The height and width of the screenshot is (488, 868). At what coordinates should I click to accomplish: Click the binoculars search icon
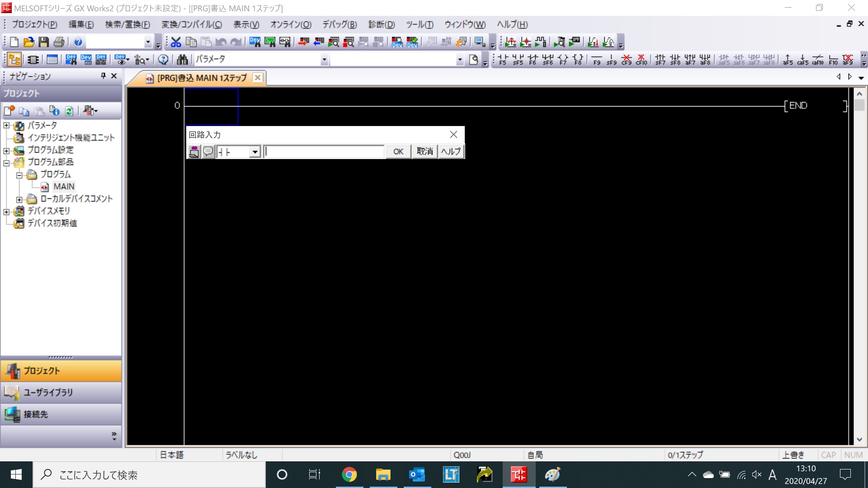click(182, 60)
